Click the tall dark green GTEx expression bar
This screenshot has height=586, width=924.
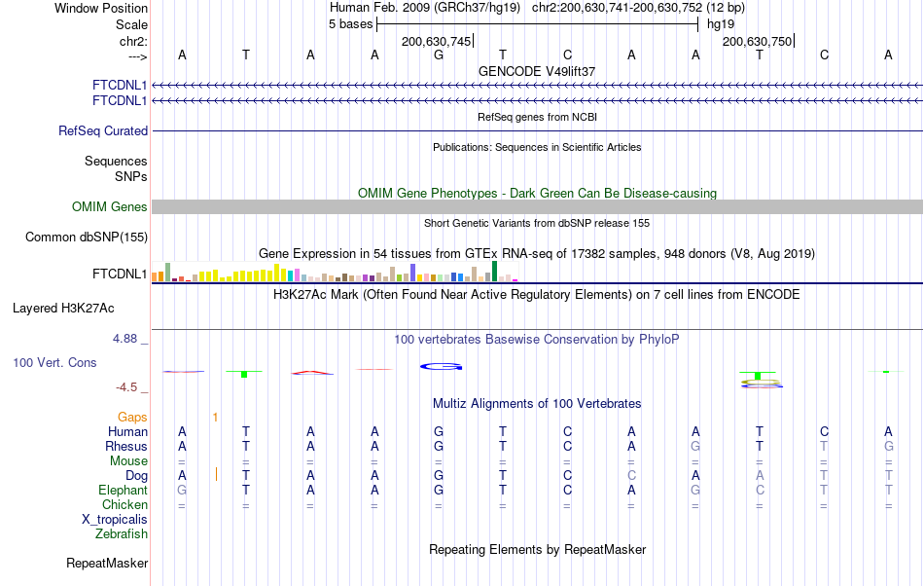494,272
